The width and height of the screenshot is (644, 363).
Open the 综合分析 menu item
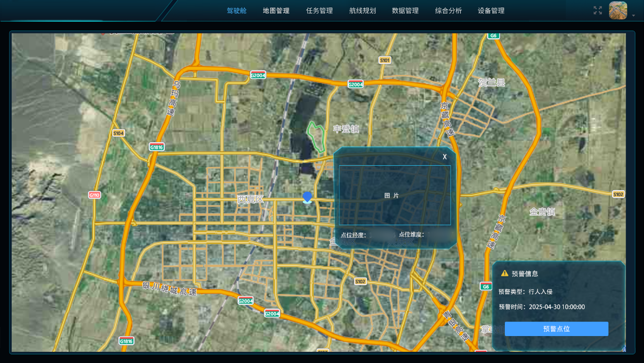coord(448,11)
